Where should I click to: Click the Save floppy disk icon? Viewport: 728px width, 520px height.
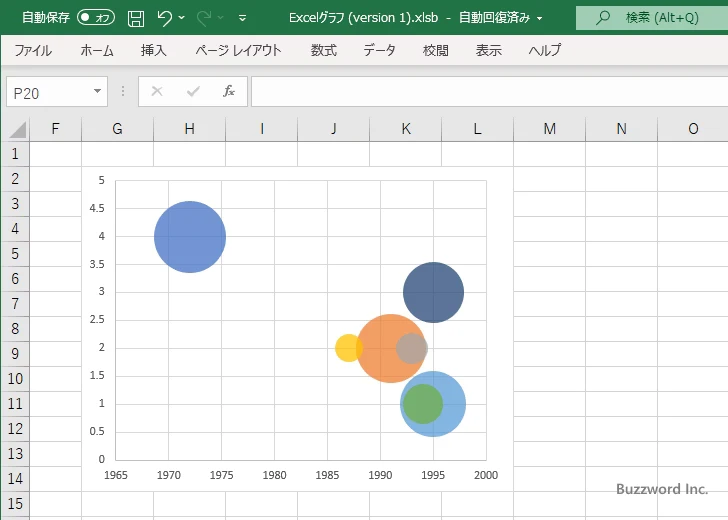click(136, 18)
